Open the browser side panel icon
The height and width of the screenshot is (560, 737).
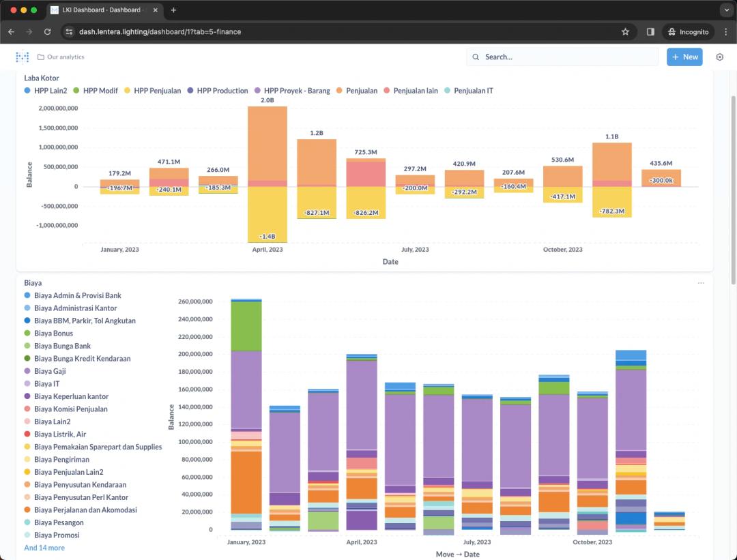point(650,32)
